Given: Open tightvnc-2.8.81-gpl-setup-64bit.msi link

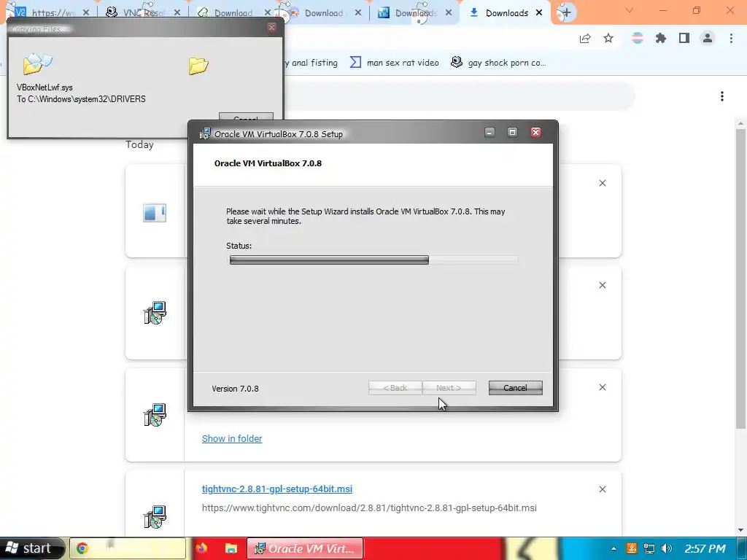Looking at the screenshot, I should point(277,489).
